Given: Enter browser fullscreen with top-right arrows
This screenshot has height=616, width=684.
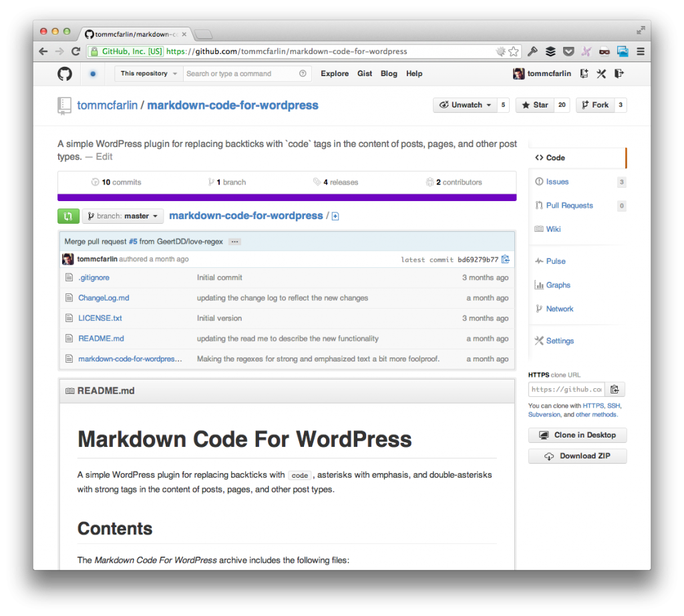Looking at the screenshot, I should [x=641, y=30].
